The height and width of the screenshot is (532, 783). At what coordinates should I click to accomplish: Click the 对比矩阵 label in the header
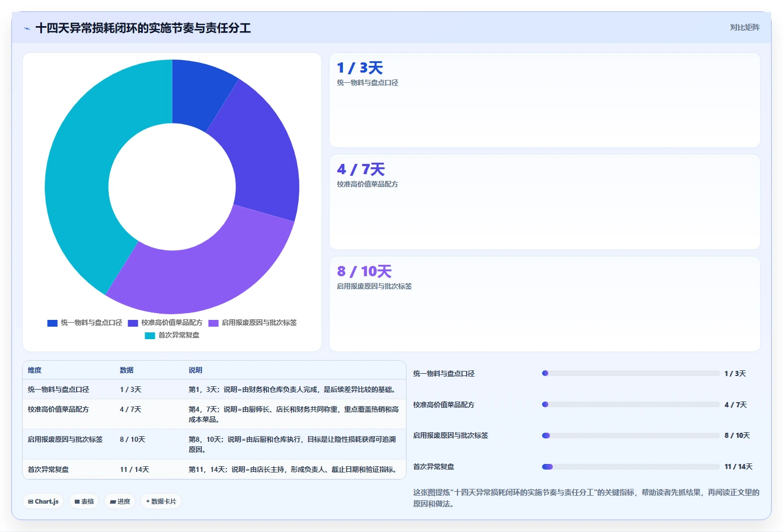click(744, 27)
